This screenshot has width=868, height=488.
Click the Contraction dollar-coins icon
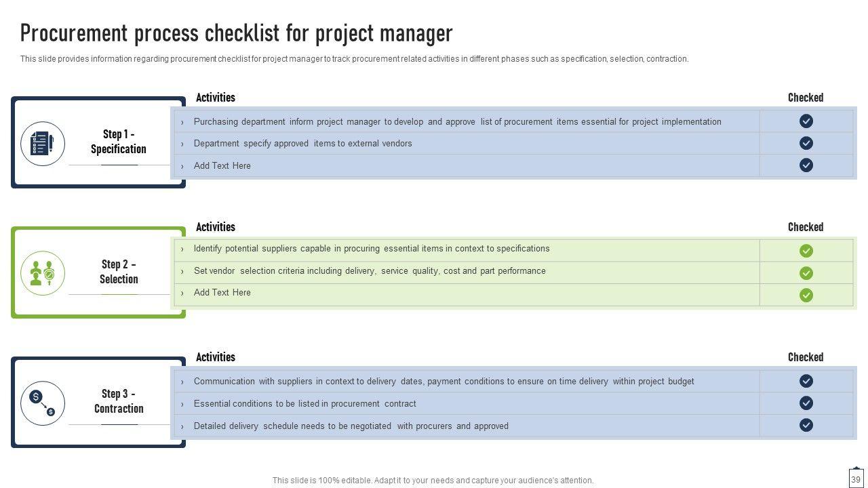pos(42,403)
